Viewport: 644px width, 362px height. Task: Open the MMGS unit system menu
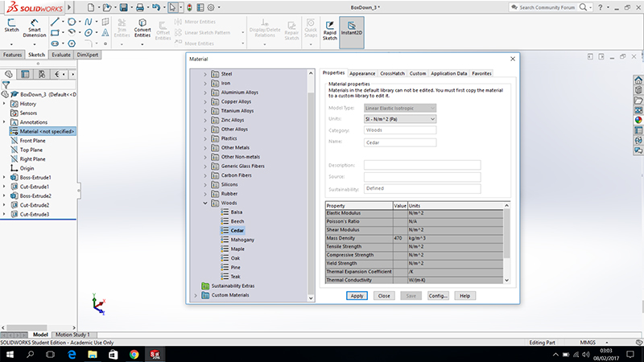tap(588, 343)
